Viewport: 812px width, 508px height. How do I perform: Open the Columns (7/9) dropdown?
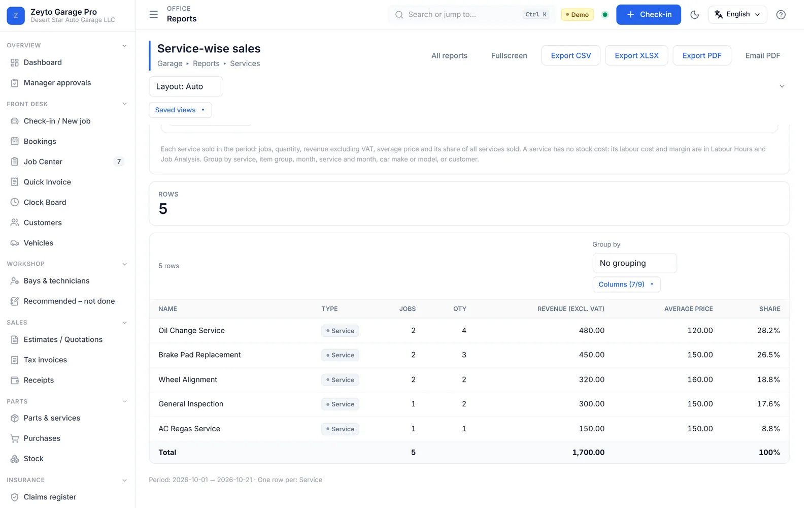[626, 284]
